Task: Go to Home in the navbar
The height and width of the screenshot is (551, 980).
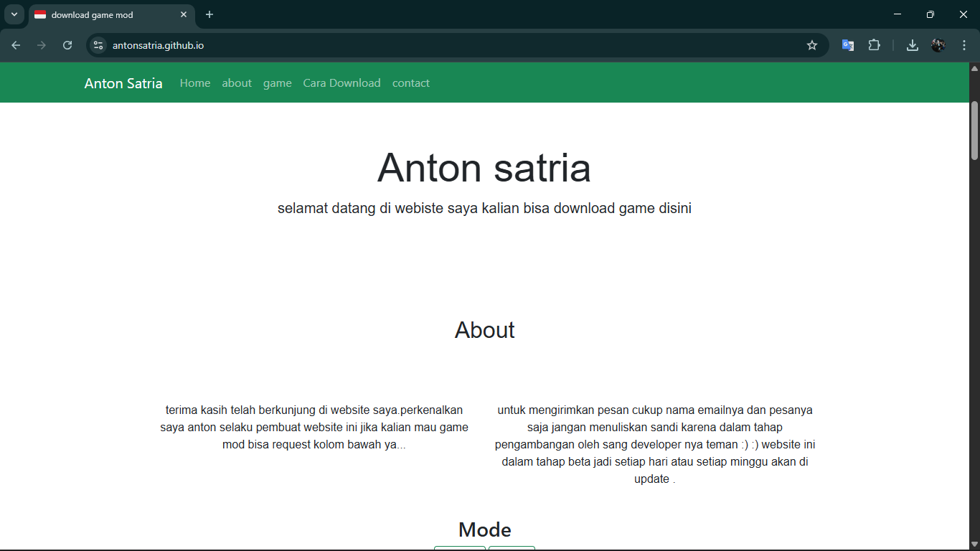Action: pos(195,83)
